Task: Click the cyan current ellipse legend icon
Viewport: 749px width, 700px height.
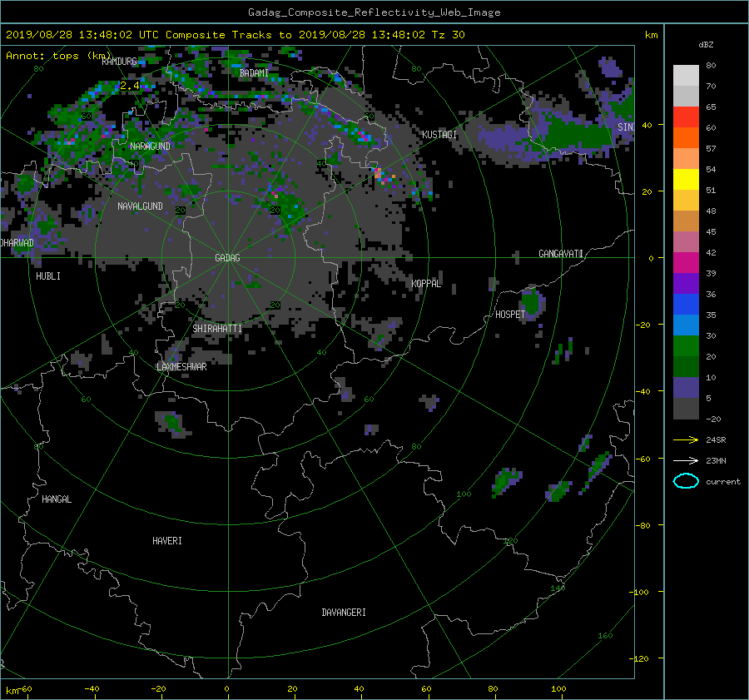Action: click(686, 481)
